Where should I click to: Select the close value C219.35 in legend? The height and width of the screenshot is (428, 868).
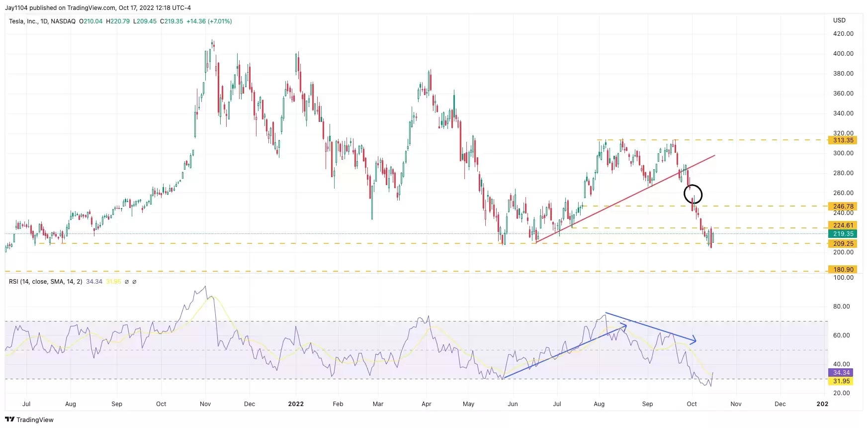coord(172,21)
